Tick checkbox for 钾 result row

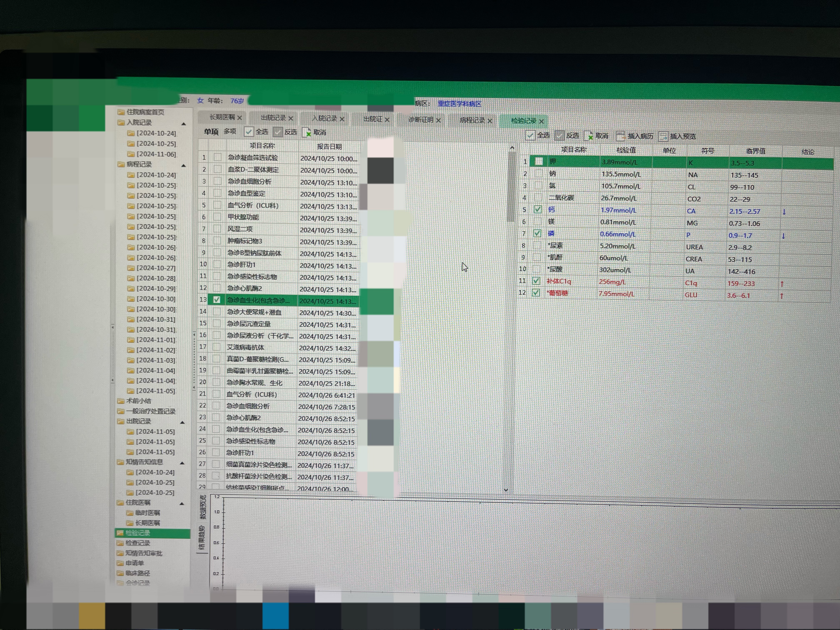(x=539, y=161)
